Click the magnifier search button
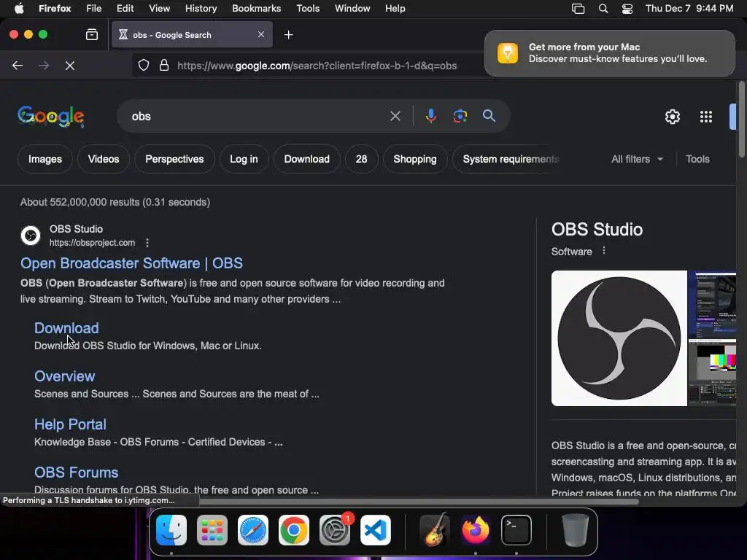Viewport: 747px width, 560px height. tap(489, 116)
